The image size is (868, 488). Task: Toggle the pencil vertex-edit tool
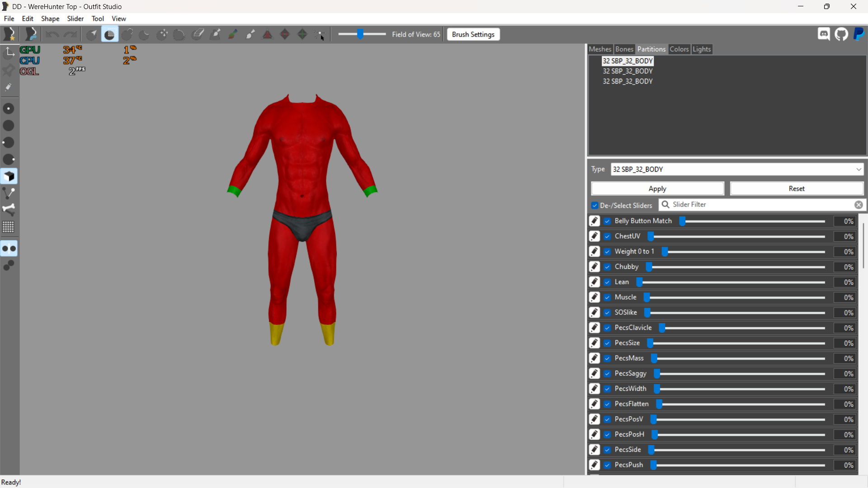[x=9, y=87]
